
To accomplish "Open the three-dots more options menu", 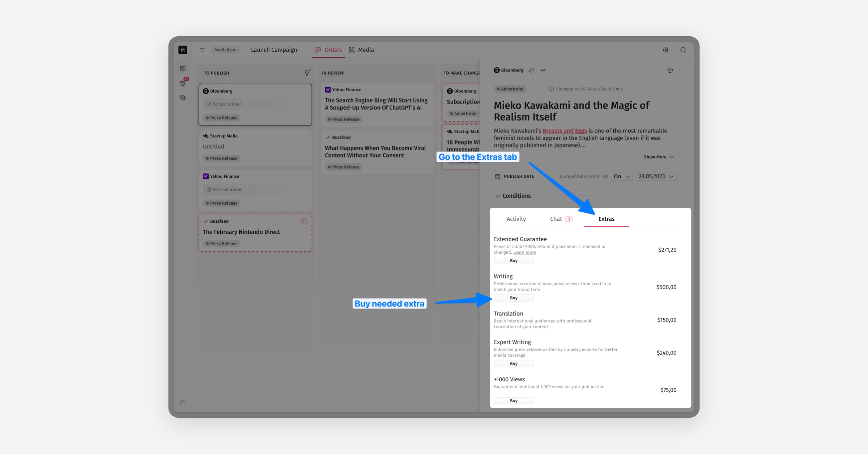I will (x=543, y=70).
